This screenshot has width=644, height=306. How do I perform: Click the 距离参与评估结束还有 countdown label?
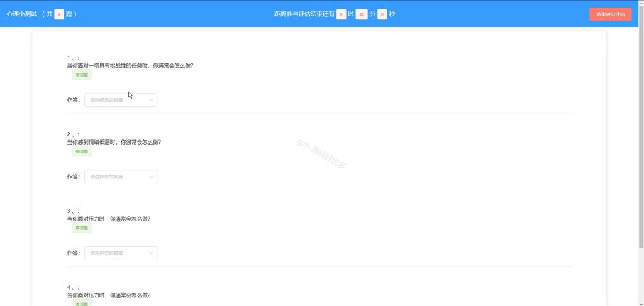pos(304,14)
